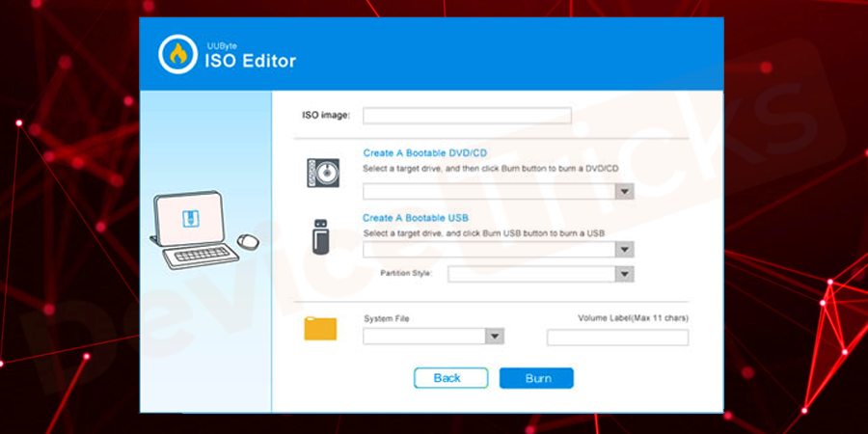Click the DVD/CD burn instruction text
The width and height of the screenshot is (868, 434).
pyautogui.click(x=491, y=168)
